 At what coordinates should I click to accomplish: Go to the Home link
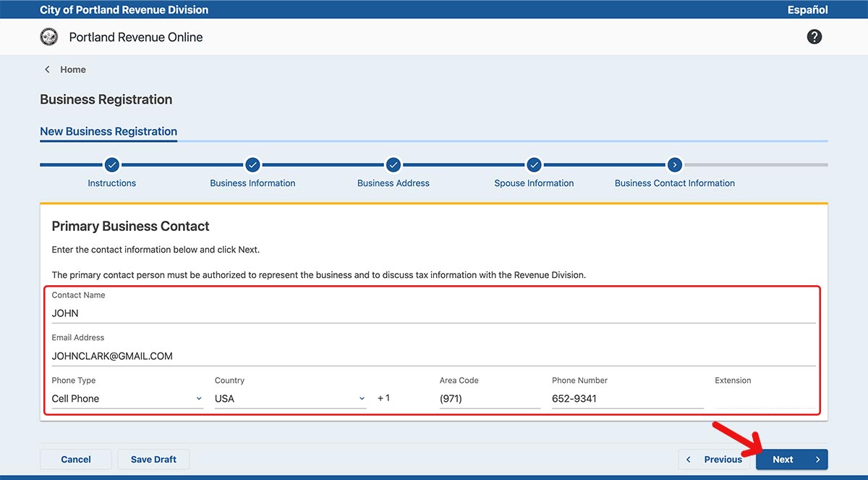[x=73, y=70]
